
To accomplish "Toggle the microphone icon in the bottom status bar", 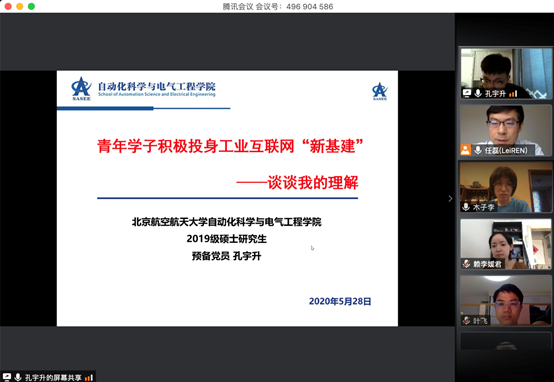I will [x=18, y=377].
